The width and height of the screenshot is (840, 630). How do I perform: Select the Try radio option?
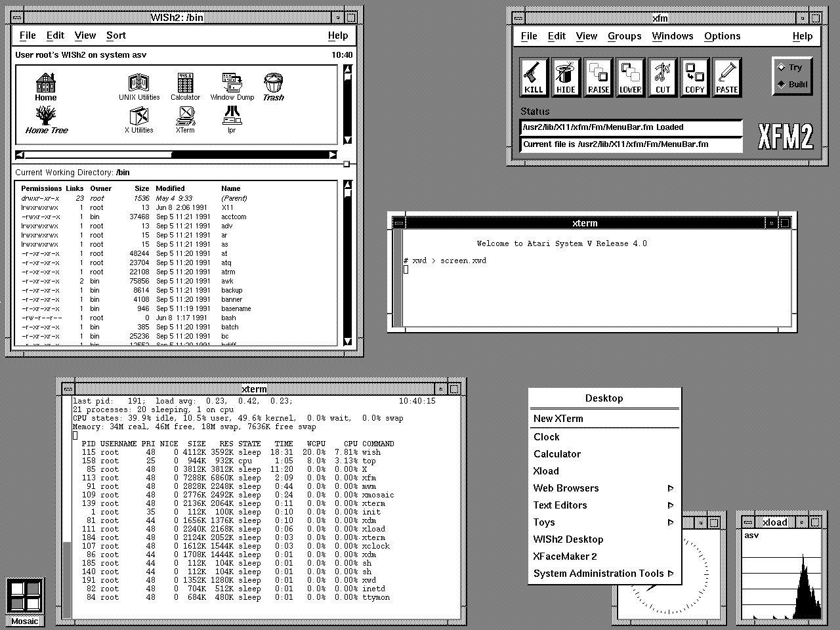coord(793,68)
